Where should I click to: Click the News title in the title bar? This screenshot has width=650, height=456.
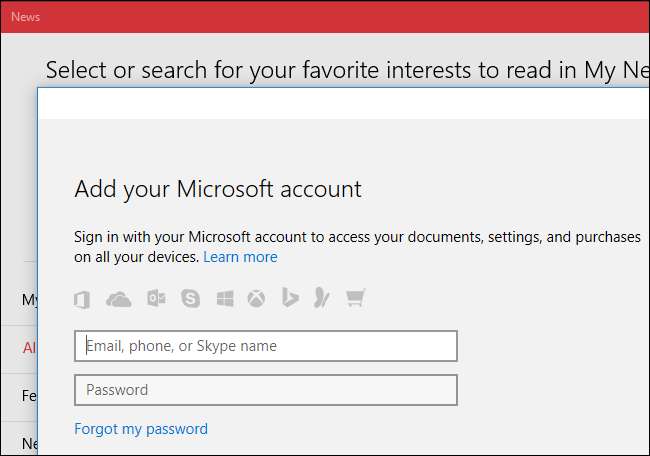point(25,17)
